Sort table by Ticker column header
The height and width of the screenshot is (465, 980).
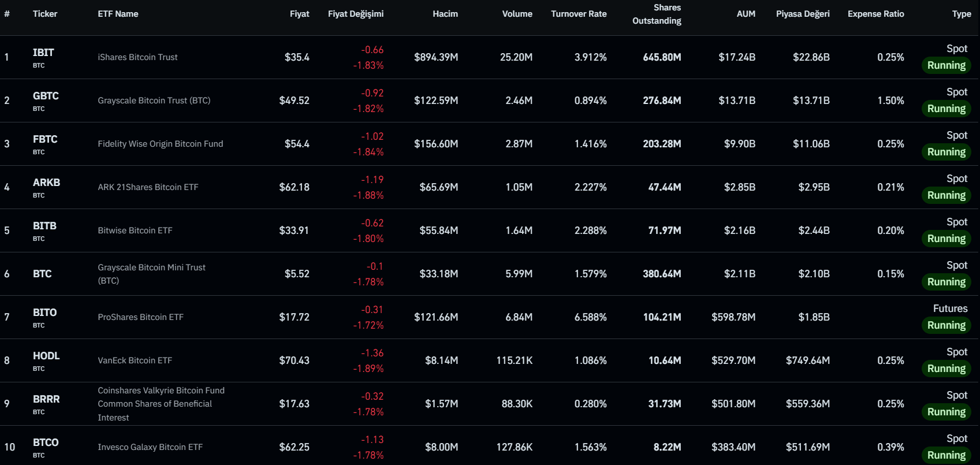tap(44, 14)
